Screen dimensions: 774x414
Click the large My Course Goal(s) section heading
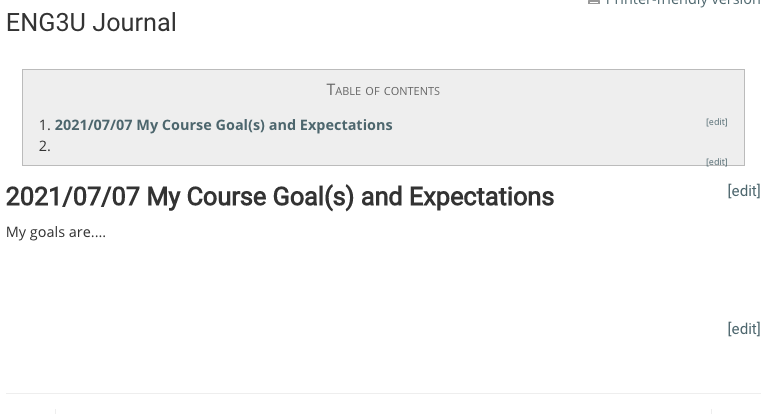coord(280,197)
